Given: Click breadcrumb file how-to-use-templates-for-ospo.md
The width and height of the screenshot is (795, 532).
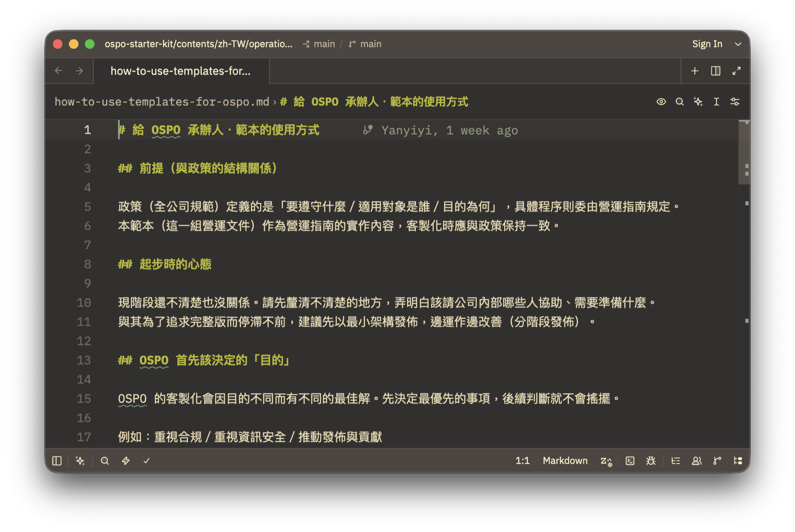Looking at the screenshot, I should point(162,102).
